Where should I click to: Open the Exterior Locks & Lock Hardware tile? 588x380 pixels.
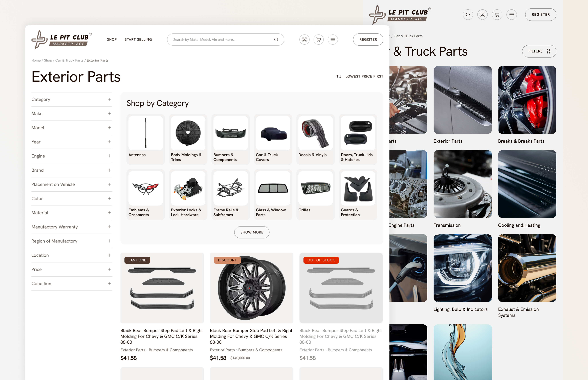(188, 194)
